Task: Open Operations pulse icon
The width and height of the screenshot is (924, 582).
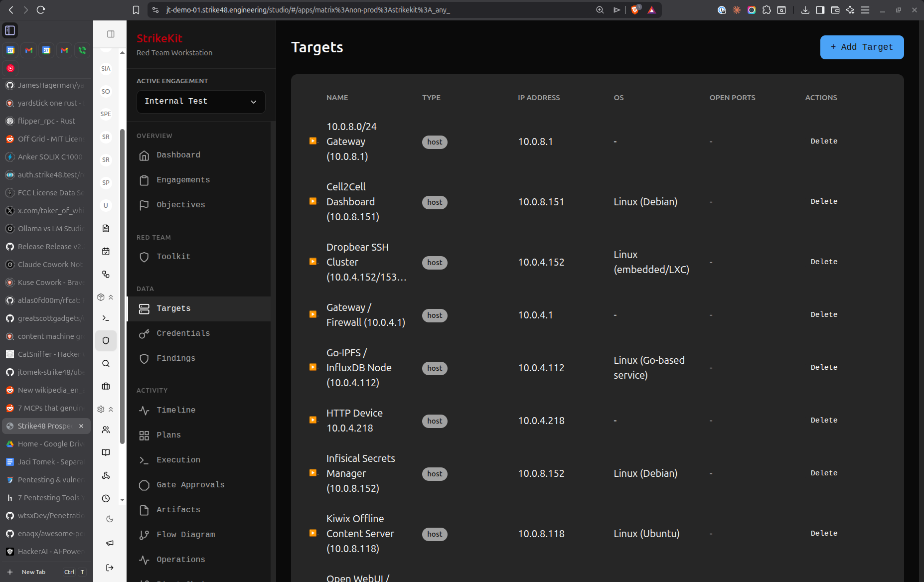Action: [x=144, y=560]
